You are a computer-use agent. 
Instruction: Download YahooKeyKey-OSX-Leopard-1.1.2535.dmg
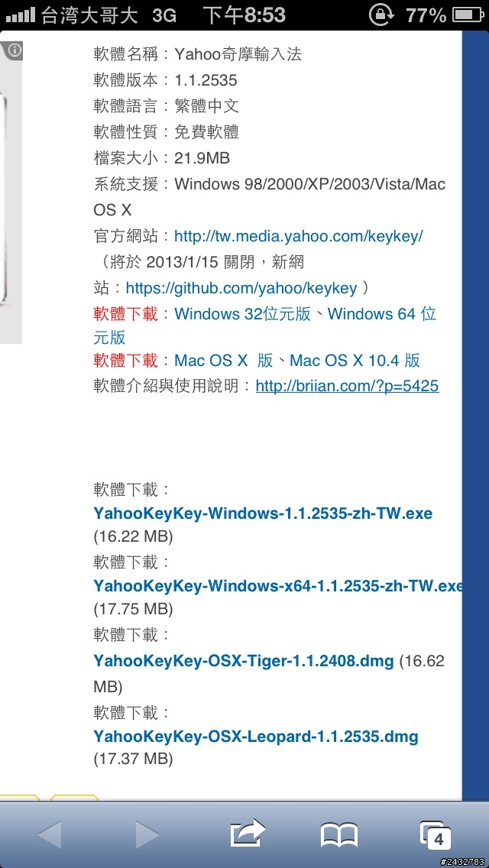pos(256,737)
